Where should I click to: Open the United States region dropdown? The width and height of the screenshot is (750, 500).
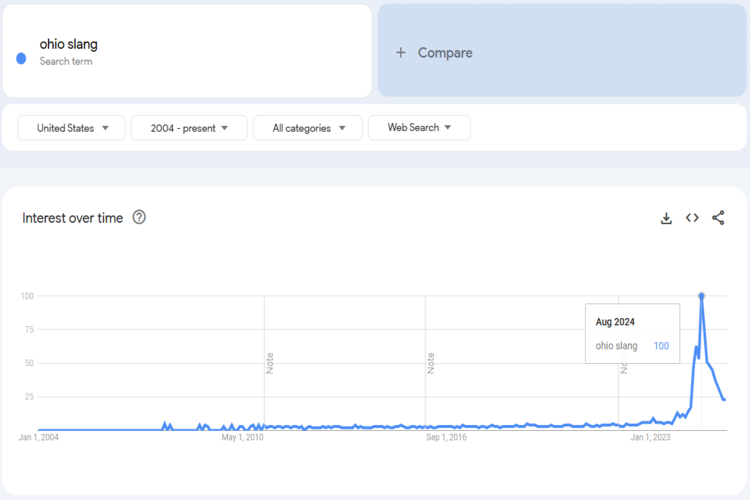(71, 128)
